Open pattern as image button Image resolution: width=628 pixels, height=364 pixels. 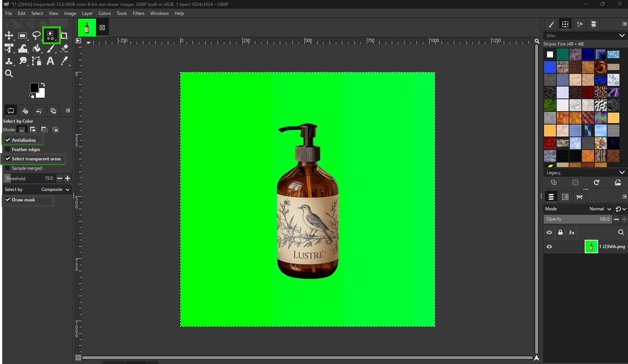tap(618, 182)
